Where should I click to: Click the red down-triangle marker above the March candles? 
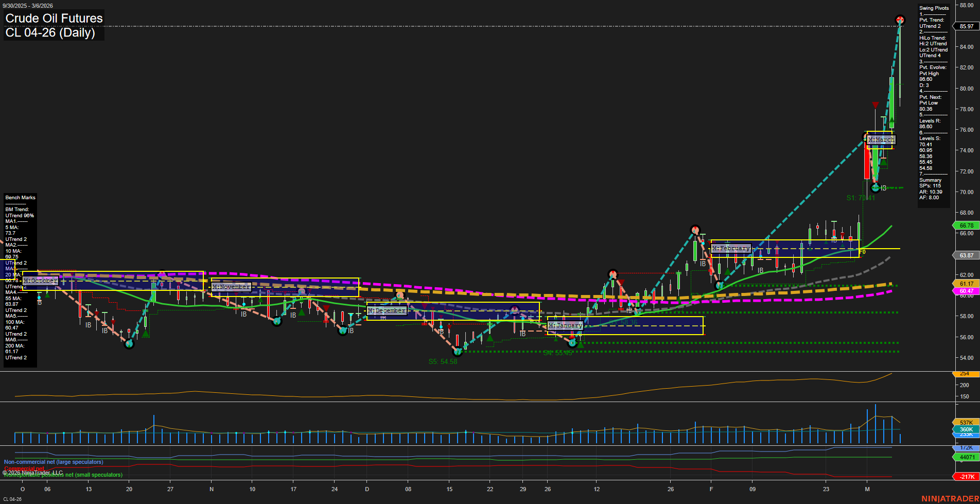(x=875, y=105)
